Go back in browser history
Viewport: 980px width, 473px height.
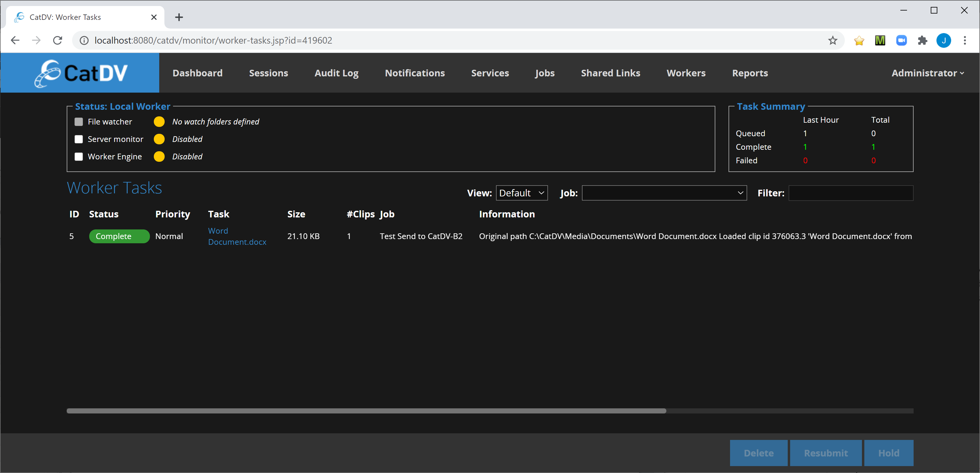[15, 40]
